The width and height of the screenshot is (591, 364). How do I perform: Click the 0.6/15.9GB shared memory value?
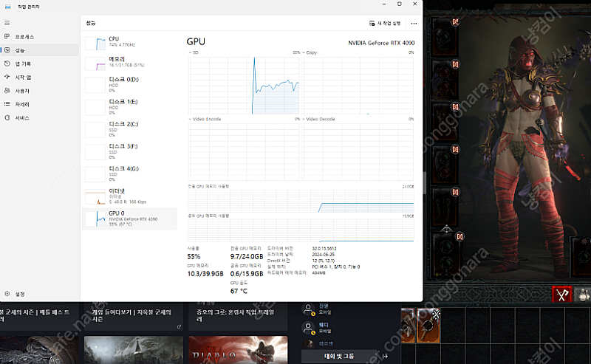(x=247, y=274)
